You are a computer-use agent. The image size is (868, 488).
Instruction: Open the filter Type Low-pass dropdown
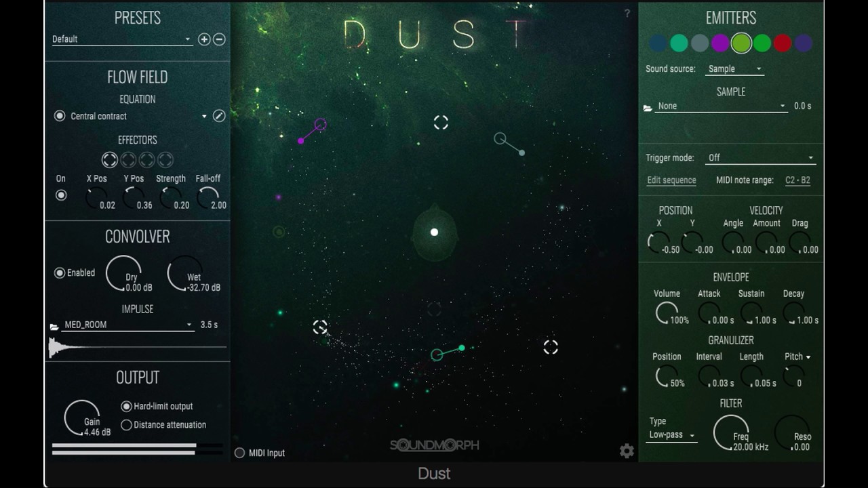pos(672,435)
